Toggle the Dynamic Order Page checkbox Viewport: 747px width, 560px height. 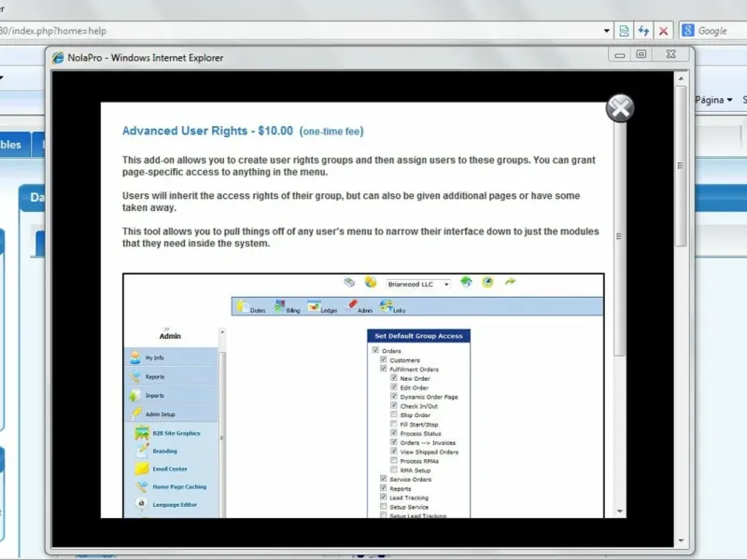394,396
